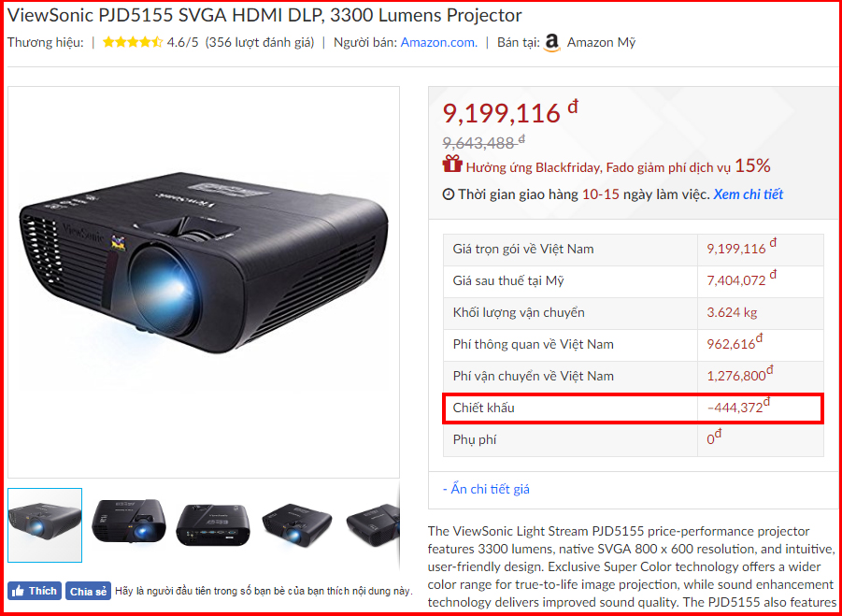Screen dimensions: 842x616
Task: Select third thumbnail showing rear ports
Action: coord(213,524)
